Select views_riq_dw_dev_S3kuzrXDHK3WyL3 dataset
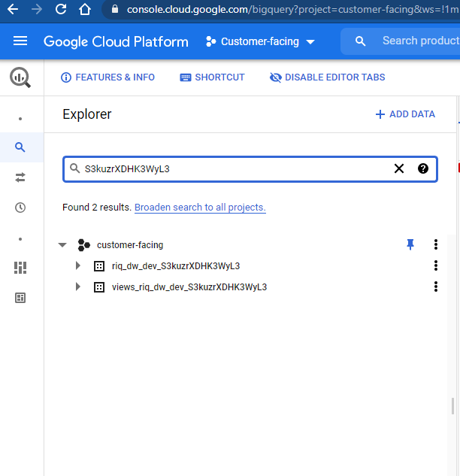This screenshot has height=476, width=460. [189, 287]
